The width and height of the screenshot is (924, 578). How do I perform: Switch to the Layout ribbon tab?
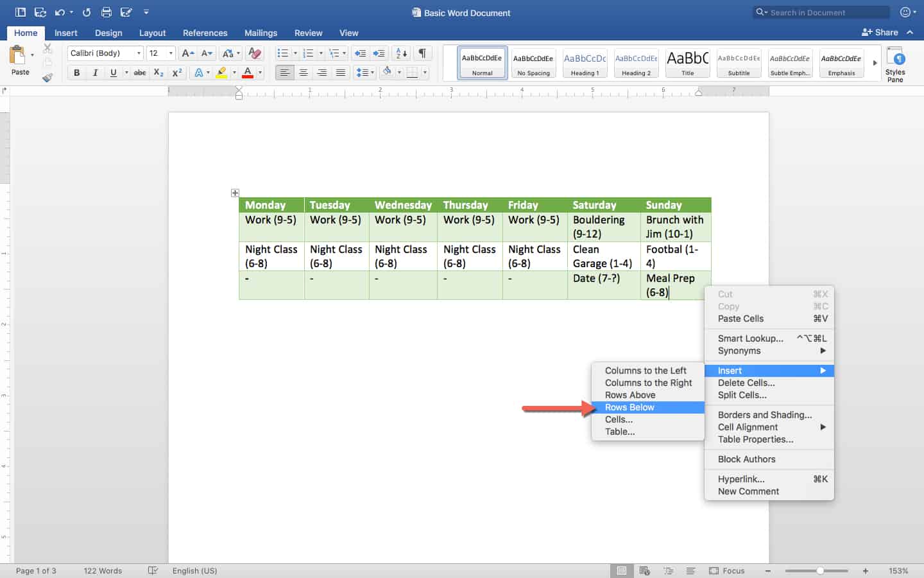(x=152, y=33)
